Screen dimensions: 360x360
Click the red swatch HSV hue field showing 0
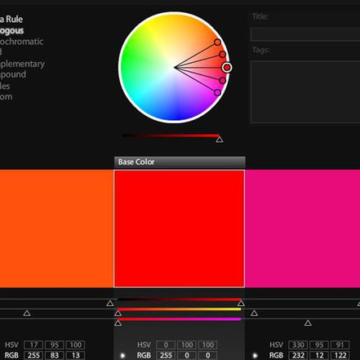click(x=166, y=345)
